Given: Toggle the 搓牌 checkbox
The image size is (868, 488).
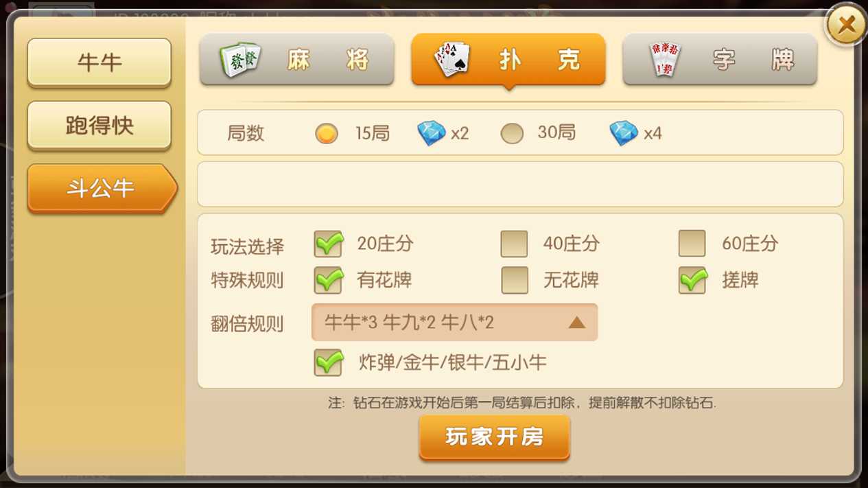Looking at the screenshot, I should (692, 279).
